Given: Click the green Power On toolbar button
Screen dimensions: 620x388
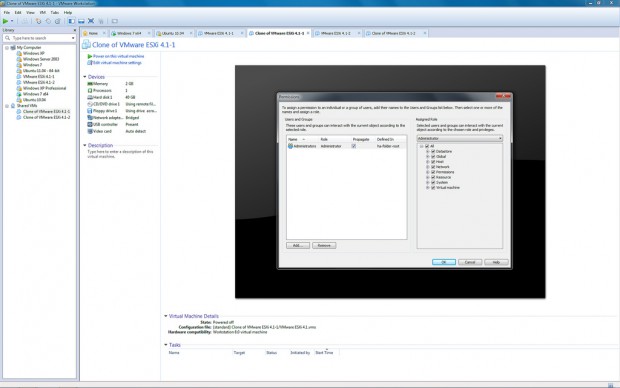Looking at the screenshot, I should [6, 21].
